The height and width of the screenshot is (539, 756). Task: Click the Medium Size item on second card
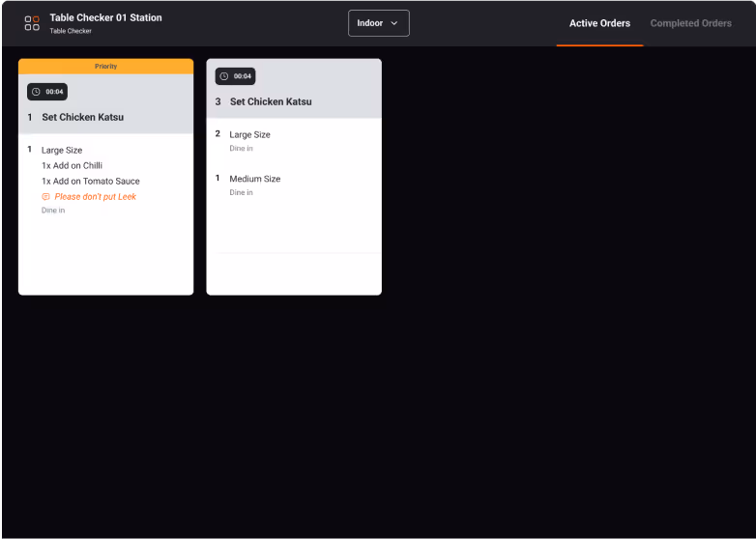click(254, 179)
